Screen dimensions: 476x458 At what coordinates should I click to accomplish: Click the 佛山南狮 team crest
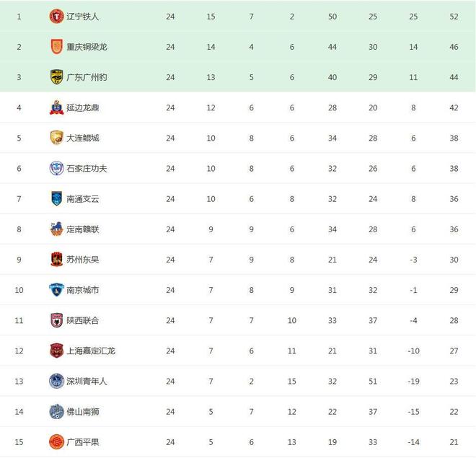pos(56,411)
